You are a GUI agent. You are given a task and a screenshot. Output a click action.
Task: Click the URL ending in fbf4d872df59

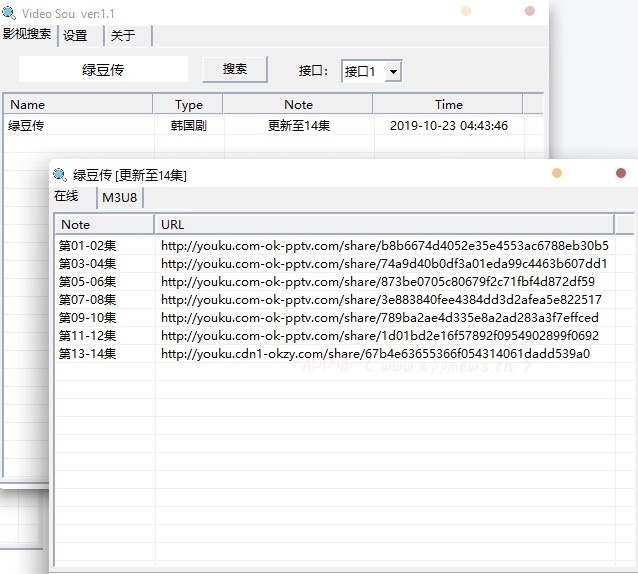pyautogui.click(x=378, y=282)
